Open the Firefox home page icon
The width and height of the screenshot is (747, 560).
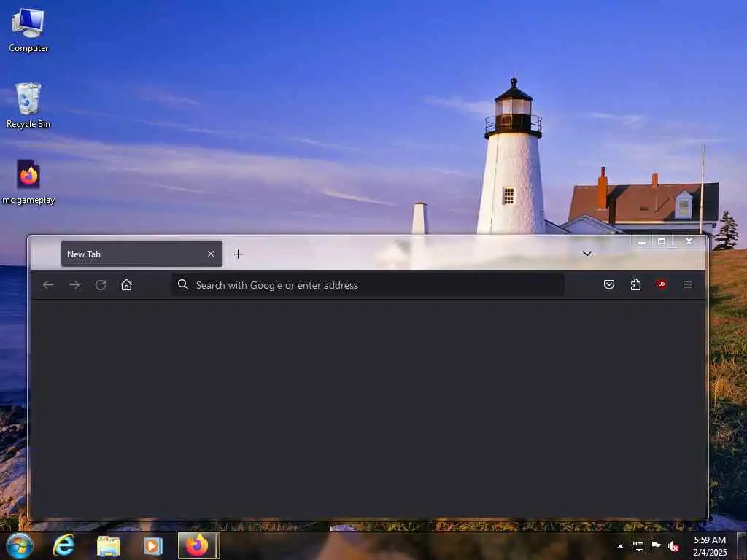(x=126, y=285)
